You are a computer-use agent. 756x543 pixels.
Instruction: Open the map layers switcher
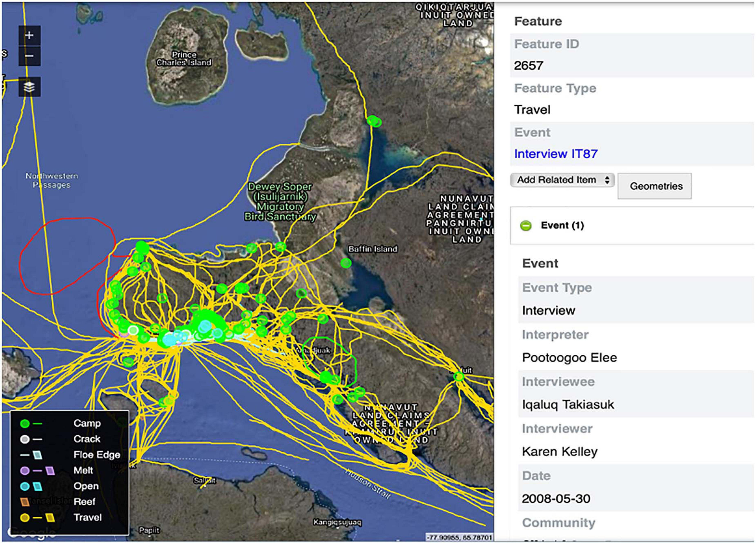click(x=29, y=87)
